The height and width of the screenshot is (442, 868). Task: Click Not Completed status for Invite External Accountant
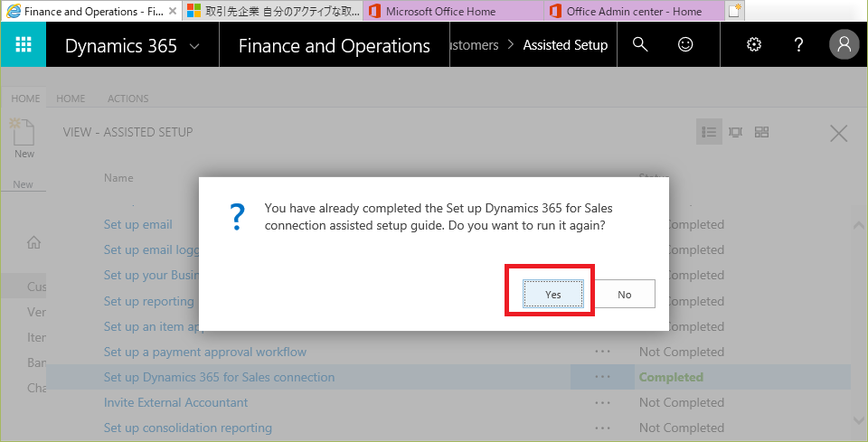682,403
